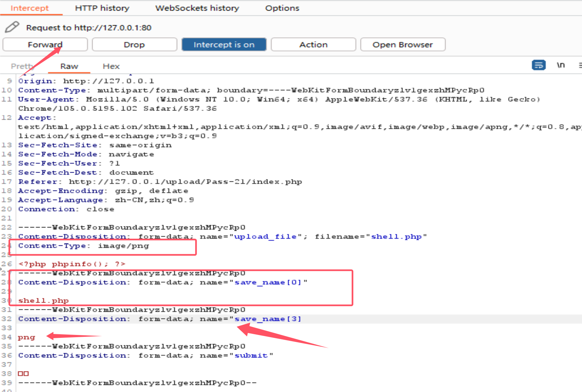Toggle the blue word wrap icon

click(x=538, y=65)
